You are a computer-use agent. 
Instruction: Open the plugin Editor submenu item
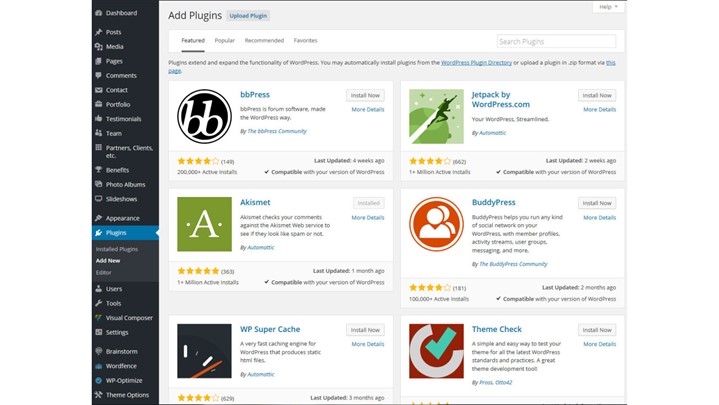click(104, 272)
